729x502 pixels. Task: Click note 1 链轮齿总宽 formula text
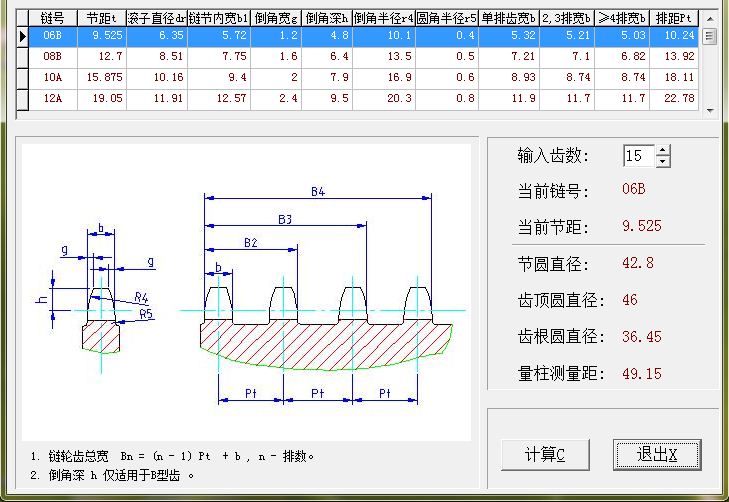coord(172,456)
